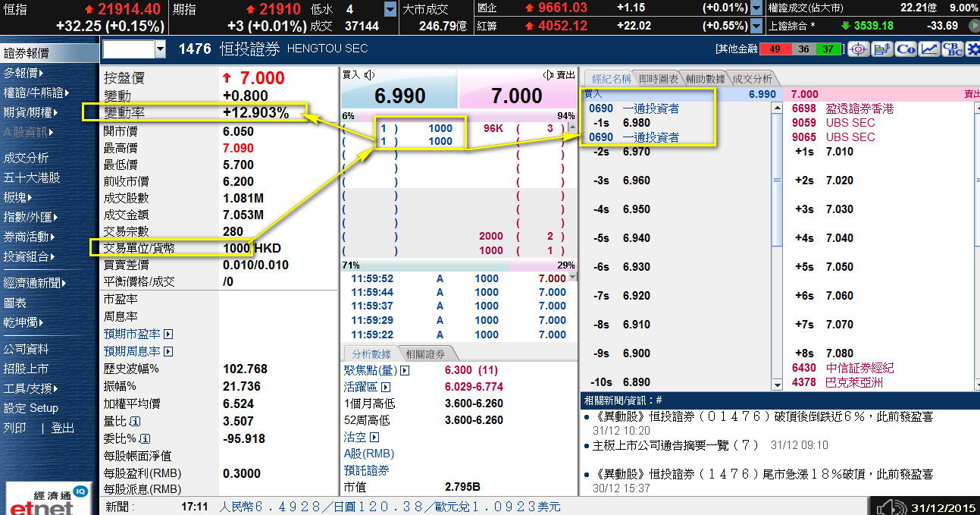
Task: Switch to the 分析數據 tab
Action: 371,353
